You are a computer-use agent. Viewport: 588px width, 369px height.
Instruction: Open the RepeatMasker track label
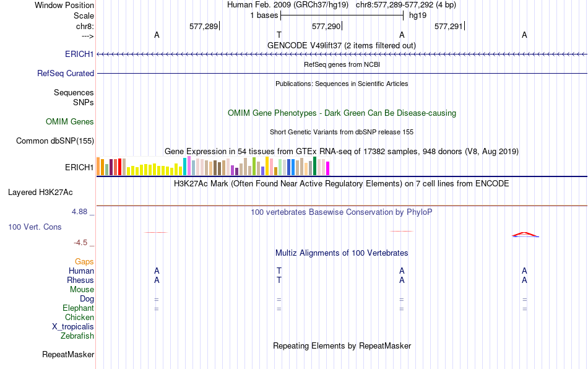68,354
